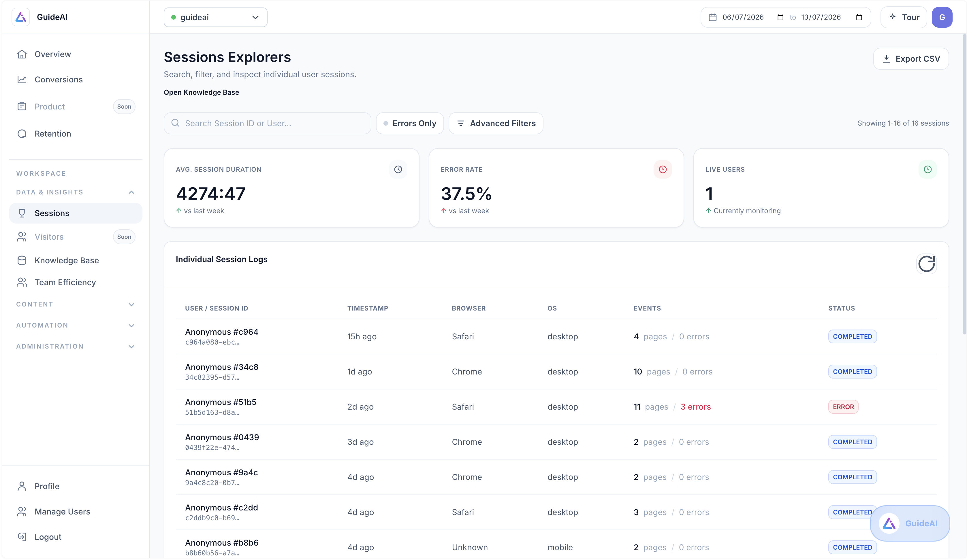Click the Events column header

coord(647,308)
